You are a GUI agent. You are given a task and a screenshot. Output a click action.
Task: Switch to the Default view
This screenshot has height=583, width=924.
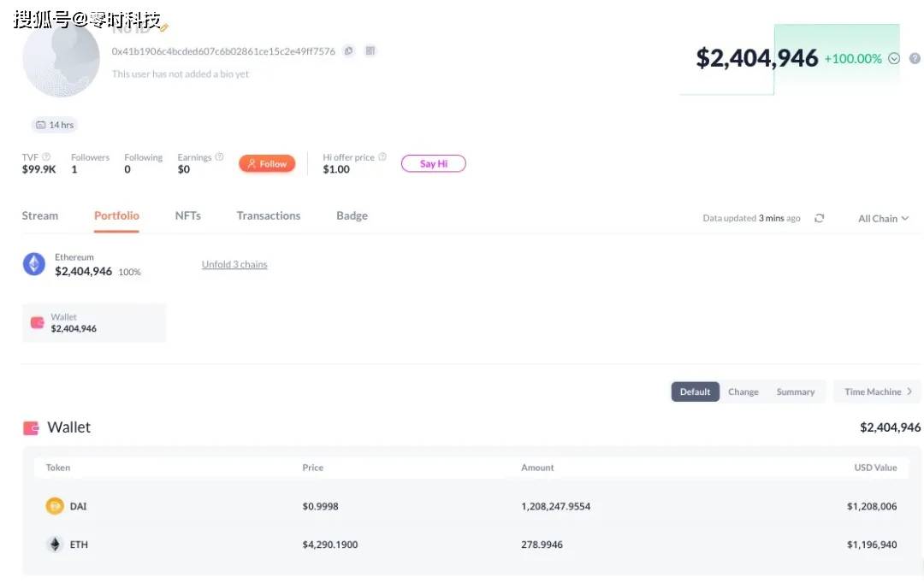(x=695, y=392)
